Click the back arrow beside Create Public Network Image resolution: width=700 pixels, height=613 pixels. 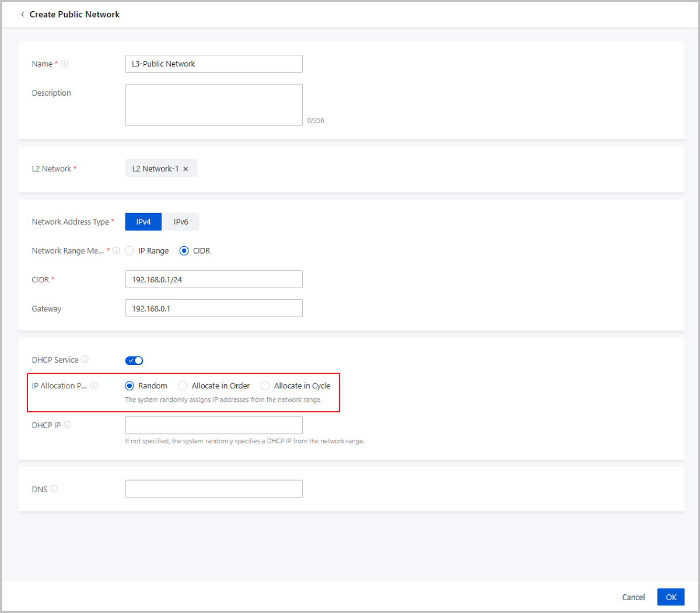click(23, 15)
